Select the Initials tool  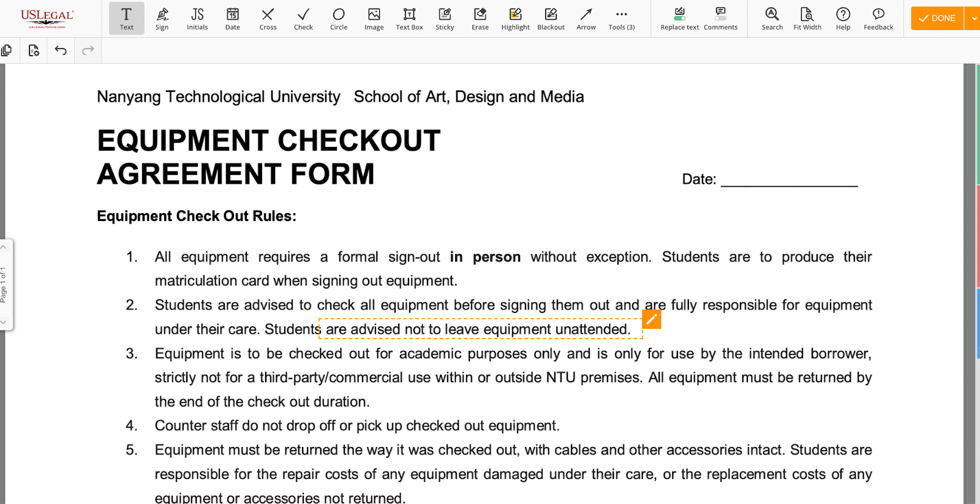(x=197, y=18)
